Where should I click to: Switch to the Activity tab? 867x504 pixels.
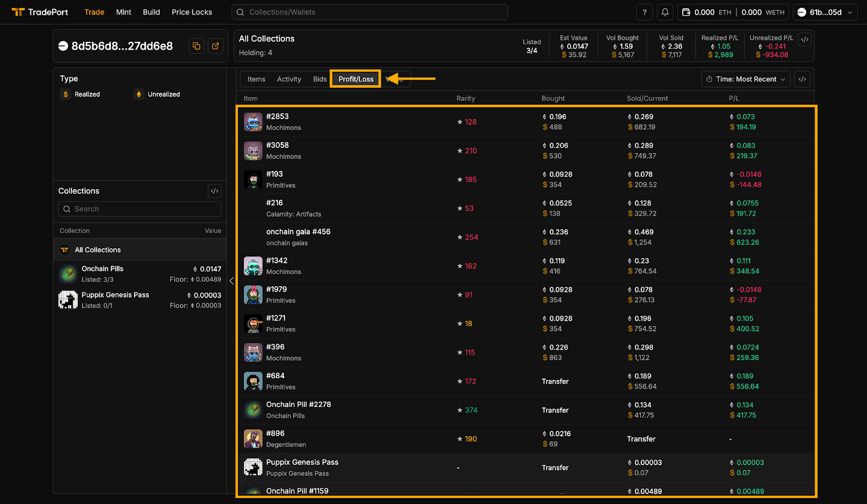(289, 79)
